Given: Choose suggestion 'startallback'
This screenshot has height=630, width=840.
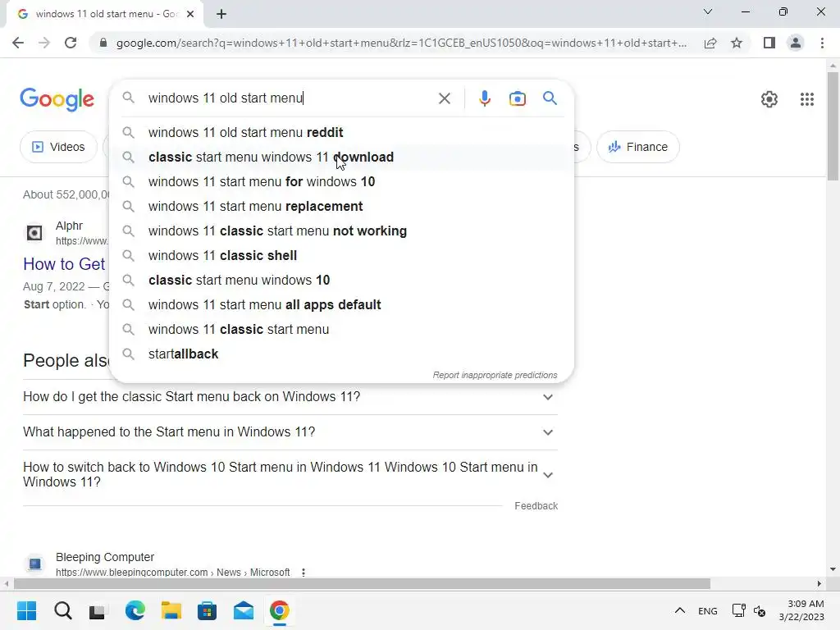Looking at the screenshot, I should pos(341,354).
